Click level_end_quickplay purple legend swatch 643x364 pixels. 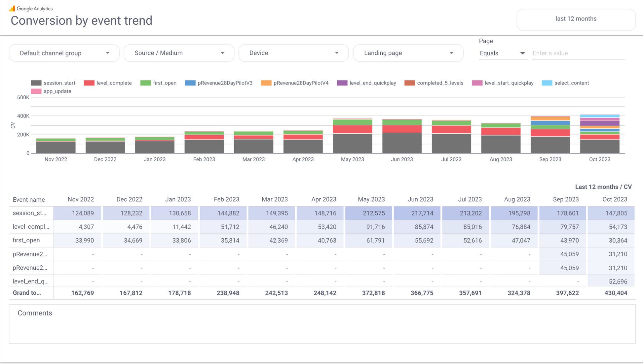342,83
